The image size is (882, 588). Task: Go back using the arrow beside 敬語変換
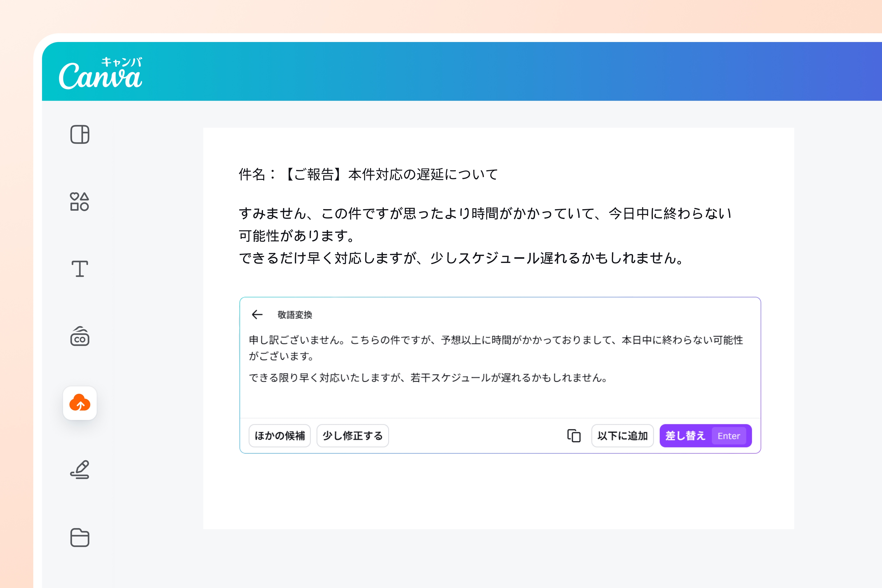click(x=257, y=315)
